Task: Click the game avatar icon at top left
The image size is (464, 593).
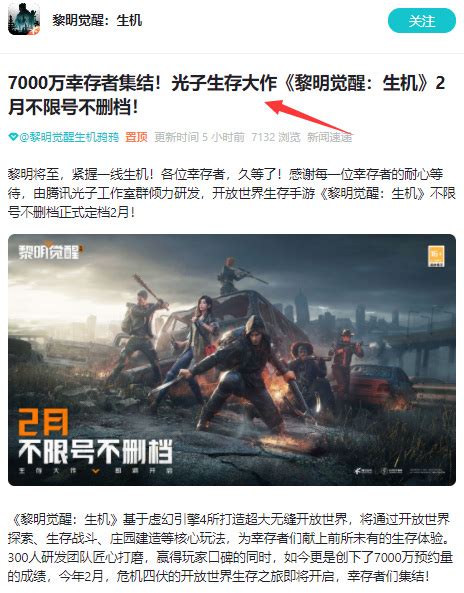Action: pos(24,19)
